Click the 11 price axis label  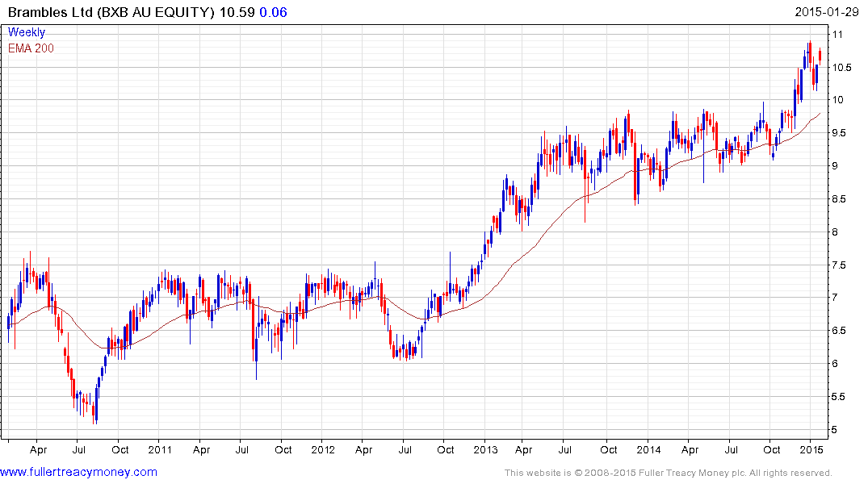(x=837, y=35)
